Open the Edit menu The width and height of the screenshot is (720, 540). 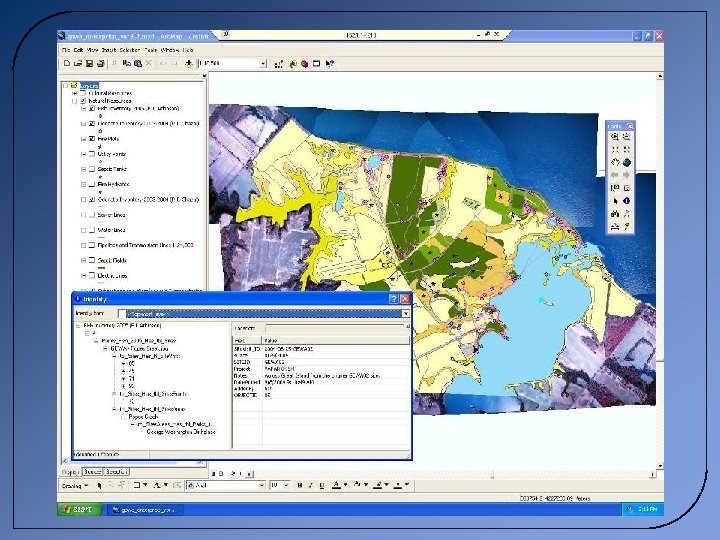[x=79, y=50]
